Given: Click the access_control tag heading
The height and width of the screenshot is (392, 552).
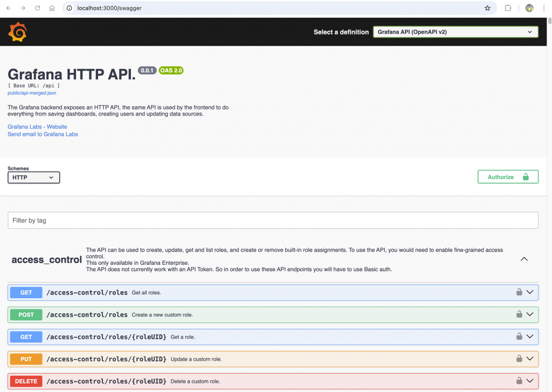Looking at the screenshot, I should (46, 260).
